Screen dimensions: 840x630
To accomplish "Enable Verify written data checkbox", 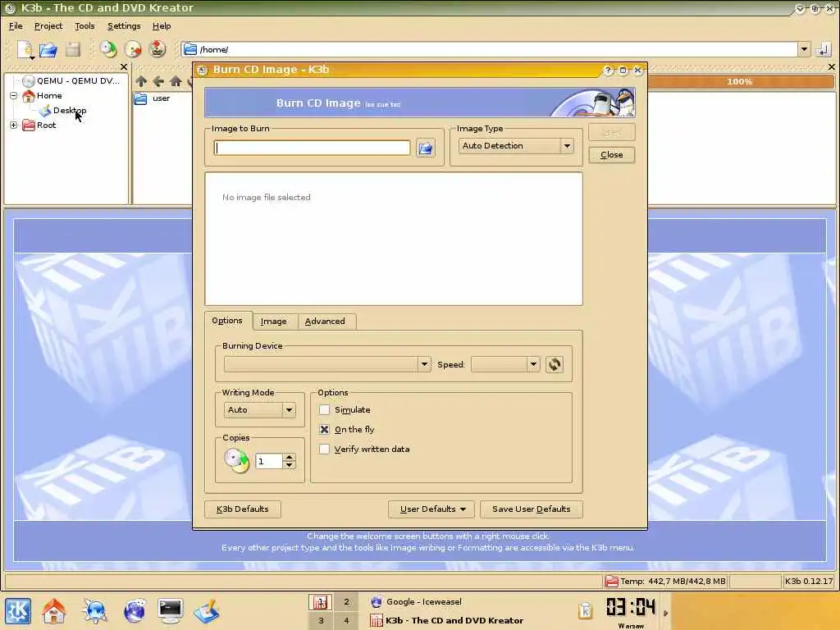I will click(x=324, y=450).
